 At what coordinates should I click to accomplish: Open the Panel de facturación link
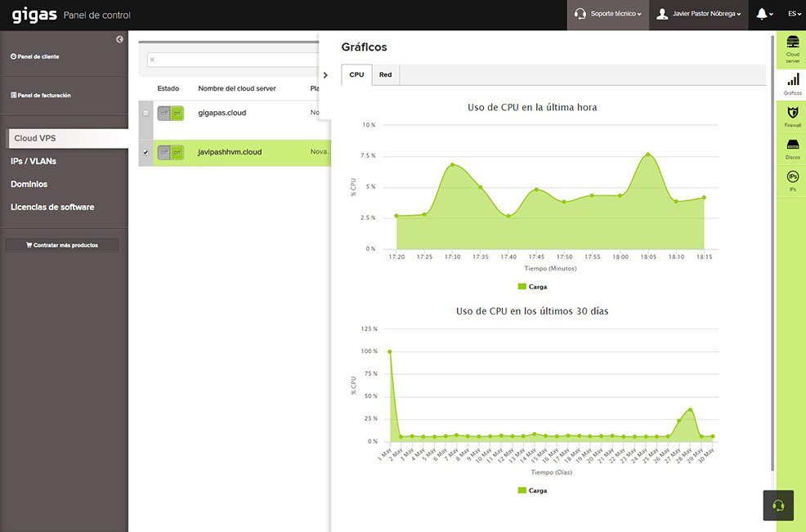pos(41,96)
